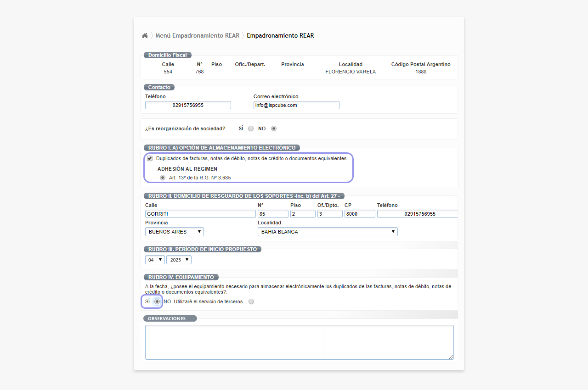Click the Contacto section label
Screen dimensions: 588x390
(159, 87)
